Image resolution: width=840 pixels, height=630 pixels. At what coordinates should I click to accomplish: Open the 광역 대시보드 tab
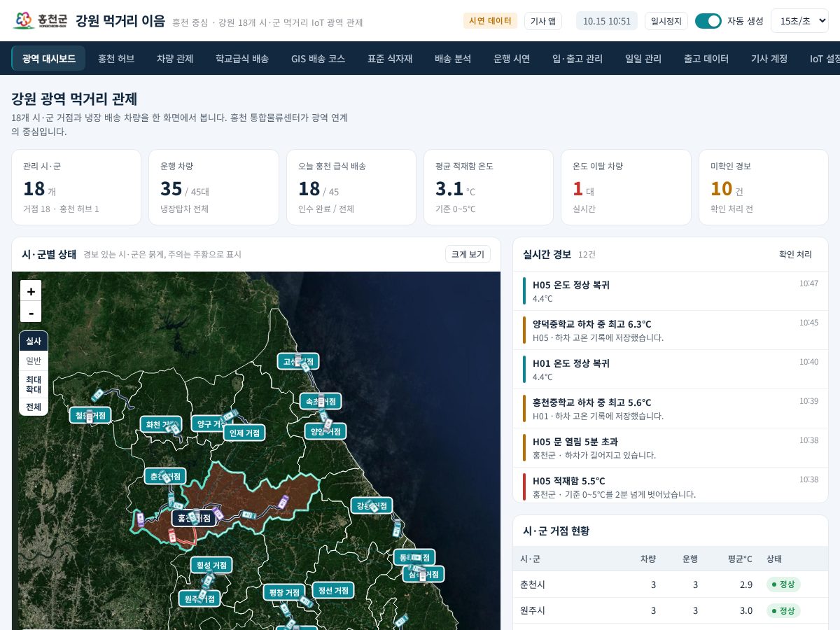[48, 59]
